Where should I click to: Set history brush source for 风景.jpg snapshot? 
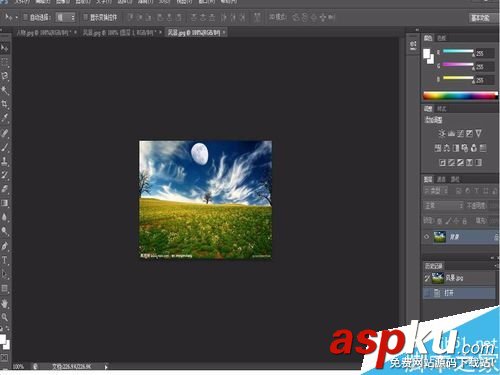click(427, 278)
